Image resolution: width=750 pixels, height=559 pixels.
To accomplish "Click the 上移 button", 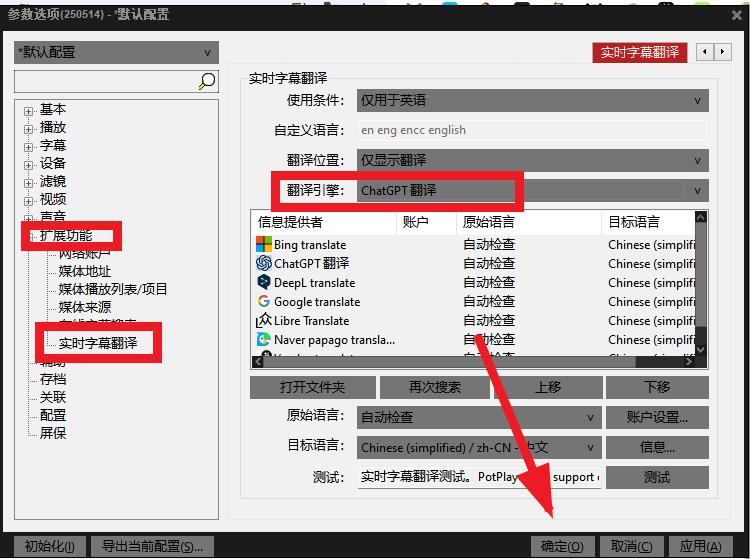I will click(x=548, y=387).
